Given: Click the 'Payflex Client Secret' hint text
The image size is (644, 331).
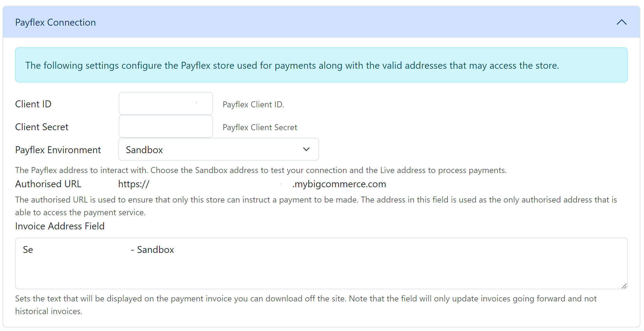Looking at the screenshot, I should click(260, 127).
